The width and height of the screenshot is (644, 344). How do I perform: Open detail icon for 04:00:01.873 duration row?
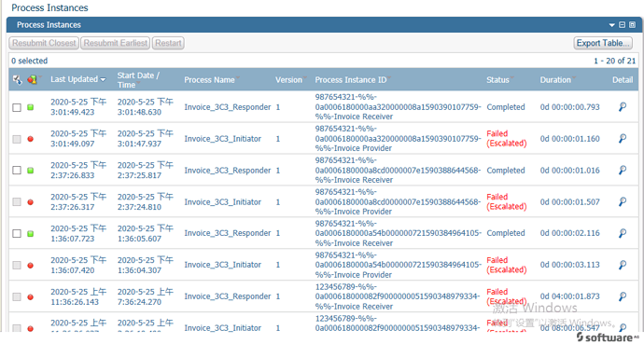(623, 296)
